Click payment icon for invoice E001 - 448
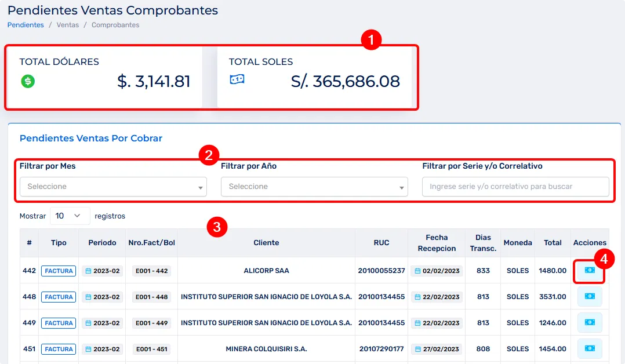The image size is (625, 364). pos(590,297)
